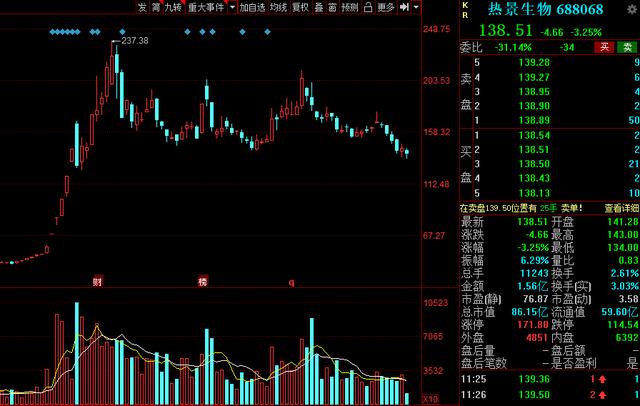Screen dimensions: 640x406
Task: Click the 总手 volume value 11243
Action: [x=534, y=273]
